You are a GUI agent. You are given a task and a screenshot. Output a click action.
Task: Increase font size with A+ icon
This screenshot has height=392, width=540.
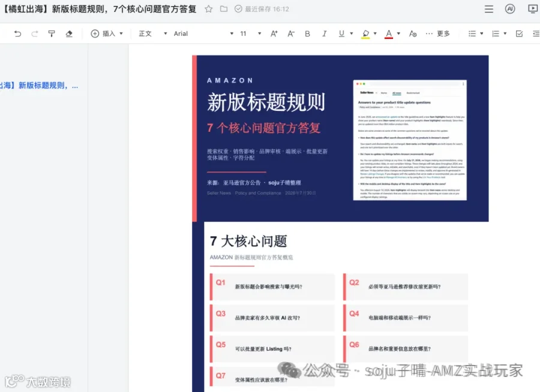coord(274,34)
